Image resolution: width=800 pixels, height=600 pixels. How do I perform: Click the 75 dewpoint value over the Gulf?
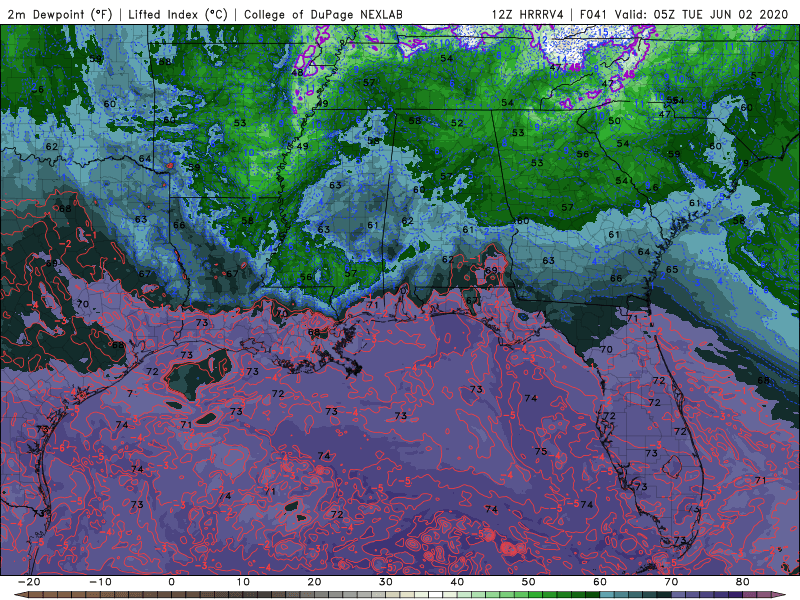click(541, 451)
